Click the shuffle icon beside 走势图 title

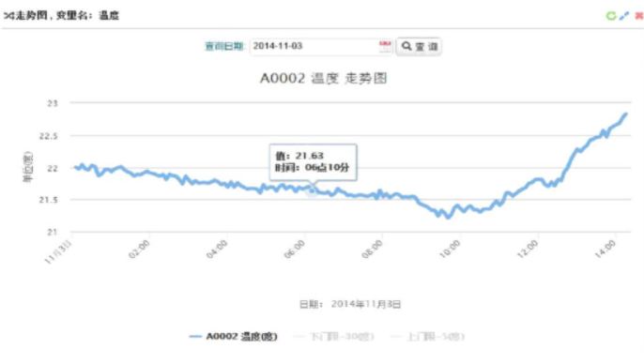9,16
